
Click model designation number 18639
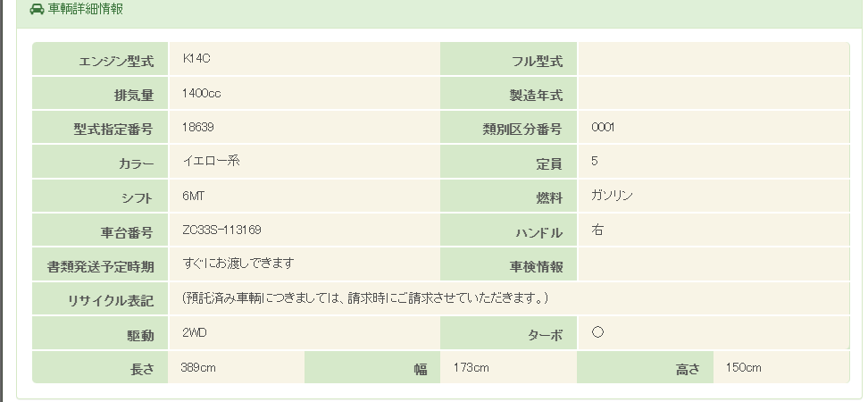coord(197,128)
